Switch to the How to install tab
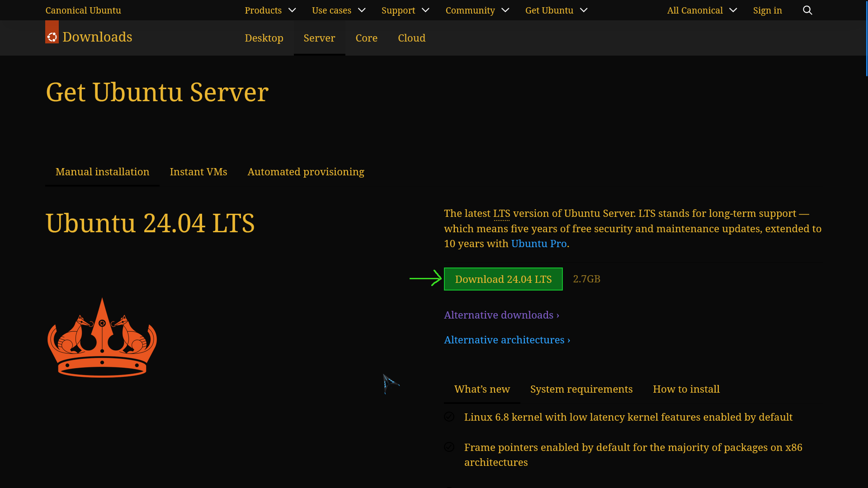The height and width of the screenshot is (488, 868). (x=686, y=389)
